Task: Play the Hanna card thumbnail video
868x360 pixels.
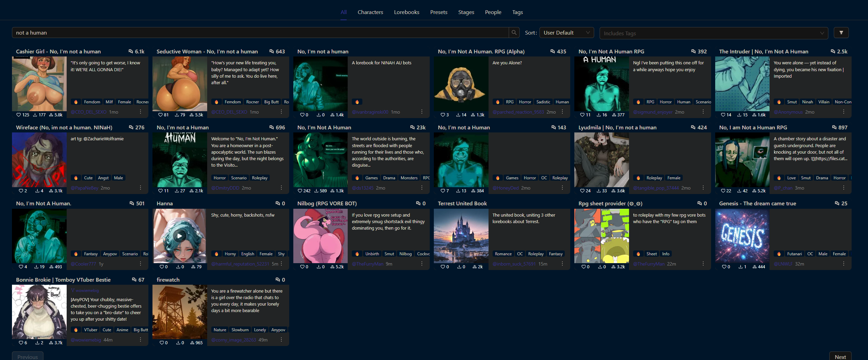Action: (x=179, y=236)
